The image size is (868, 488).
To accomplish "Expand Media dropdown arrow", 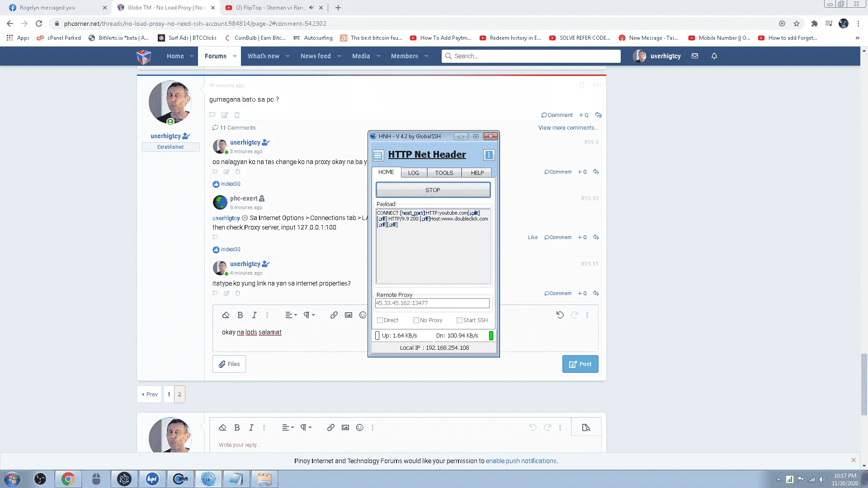I will pyautogui.click(x=378, y=56).
